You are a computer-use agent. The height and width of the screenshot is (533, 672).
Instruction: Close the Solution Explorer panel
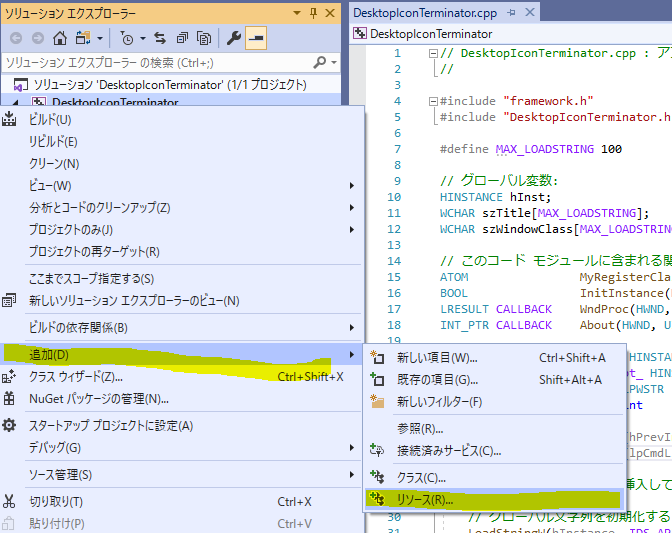pyautogui.click(x=330, y=13)
